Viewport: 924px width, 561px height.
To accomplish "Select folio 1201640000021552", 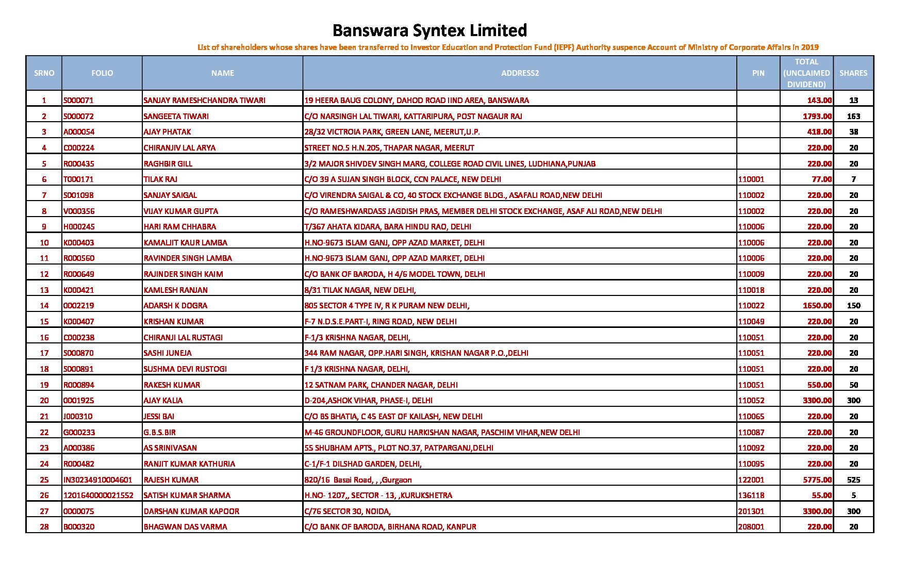I will tap(98, 495).
